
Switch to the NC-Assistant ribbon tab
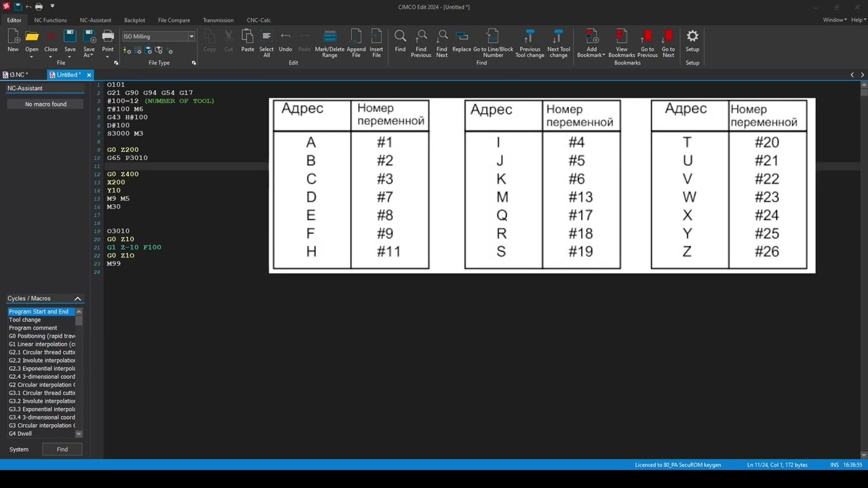(x=96, y=20)
